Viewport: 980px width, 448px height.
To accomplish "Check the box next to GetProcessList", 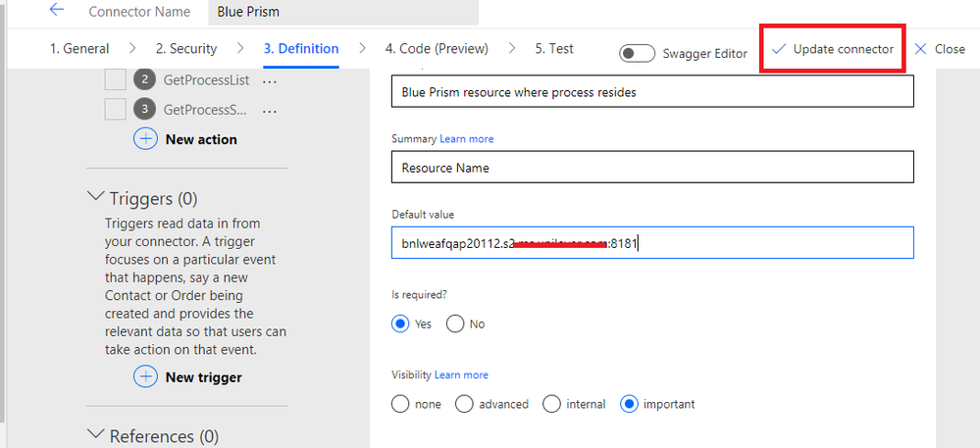I will (115, 80).
